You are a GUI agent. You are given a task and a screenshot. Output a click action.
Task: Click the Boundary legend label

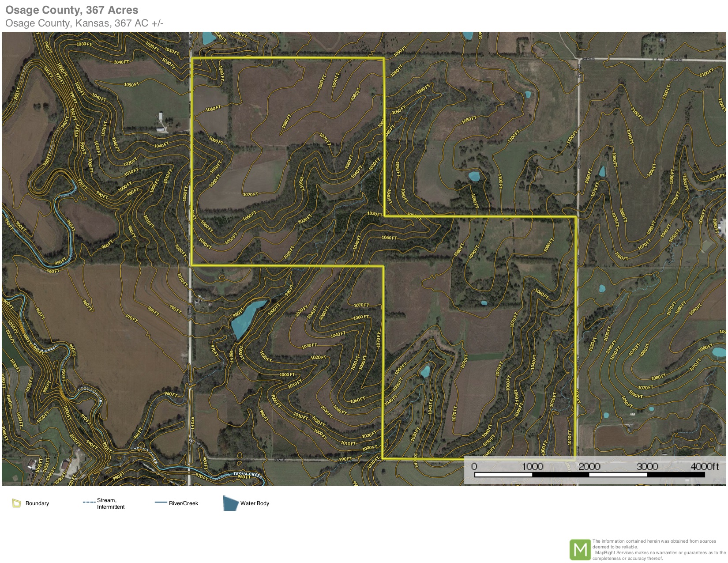(37, 503)
